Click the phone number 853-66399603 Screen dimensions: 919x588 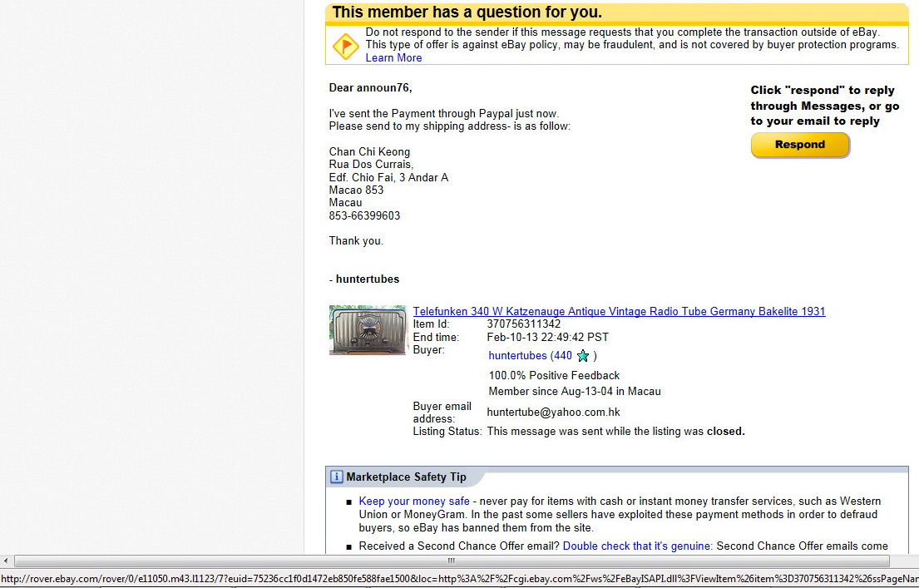click(364, 215)
